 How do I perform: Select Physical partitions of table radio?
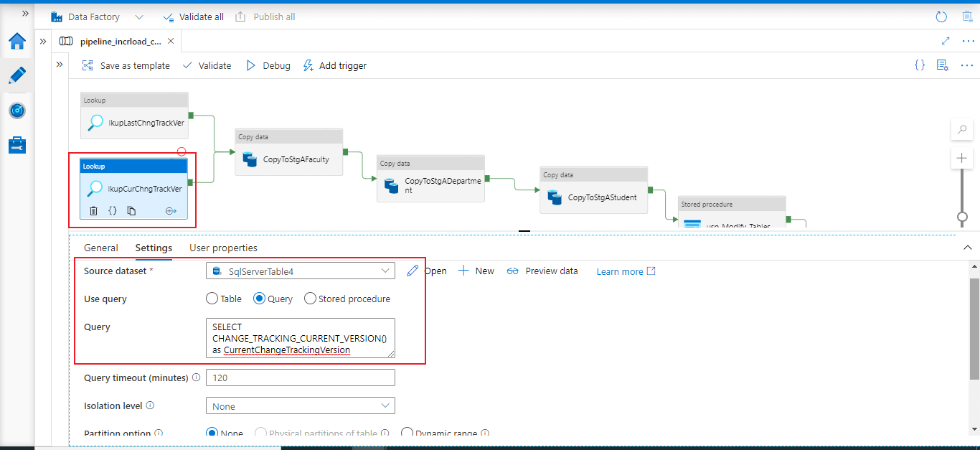pos(261,433)
